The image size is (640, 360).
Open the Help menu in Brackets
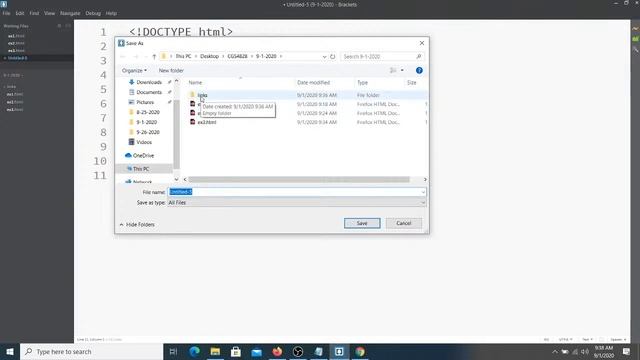[x=111, y=13]
